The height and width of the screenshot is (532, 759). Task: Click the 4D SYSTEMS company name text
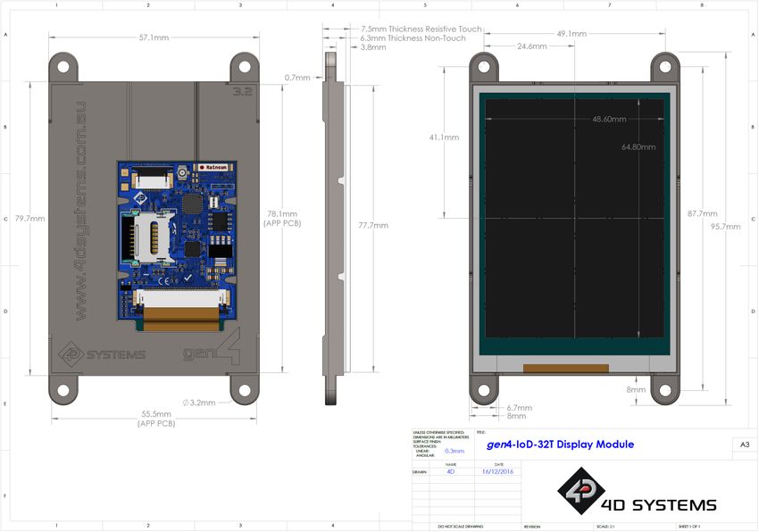click(x=658, y=505)
